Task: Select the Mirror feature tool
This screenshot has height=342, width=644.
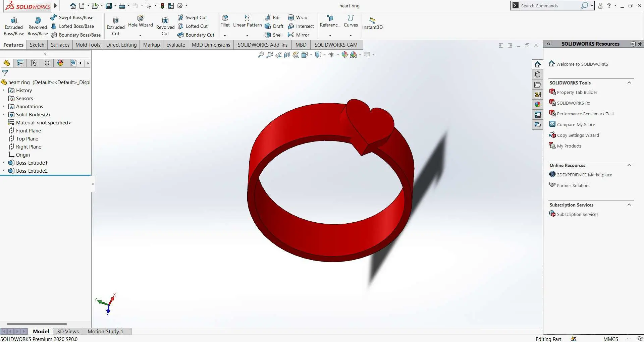Action: click(x=299, y=35)
